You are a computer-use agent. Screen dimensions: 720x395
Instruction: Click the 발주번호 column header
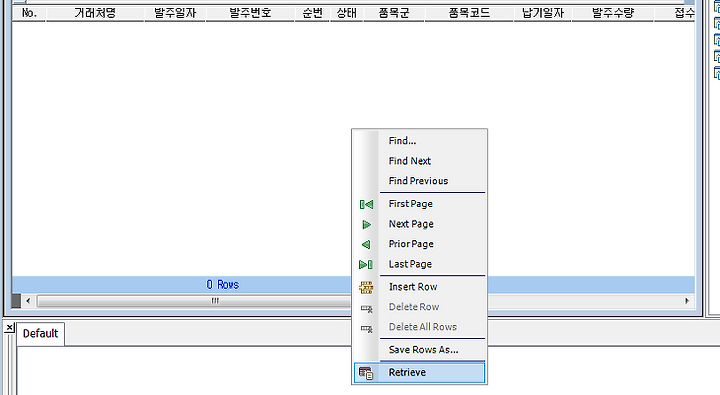coord(250,13)
